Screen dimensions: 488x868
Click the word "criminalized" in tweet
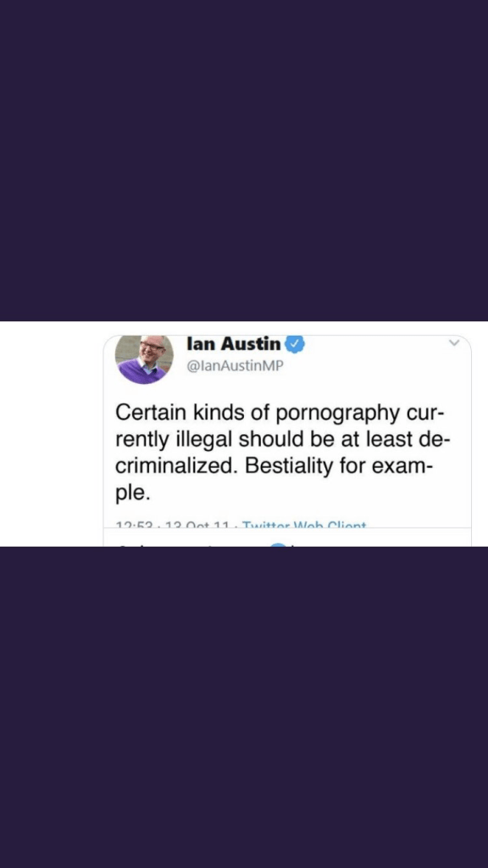[x=177, y=465]
